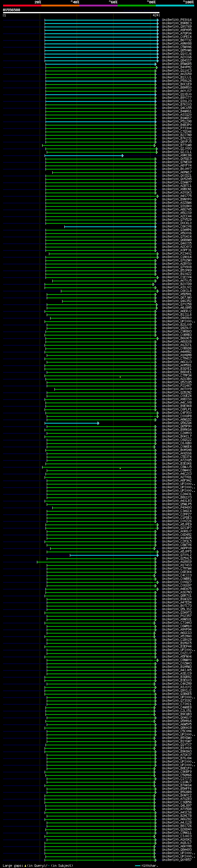Click the short cyan alignment bar for Q56ZQ4
197x868 pixels.
(x=72, y=423)
